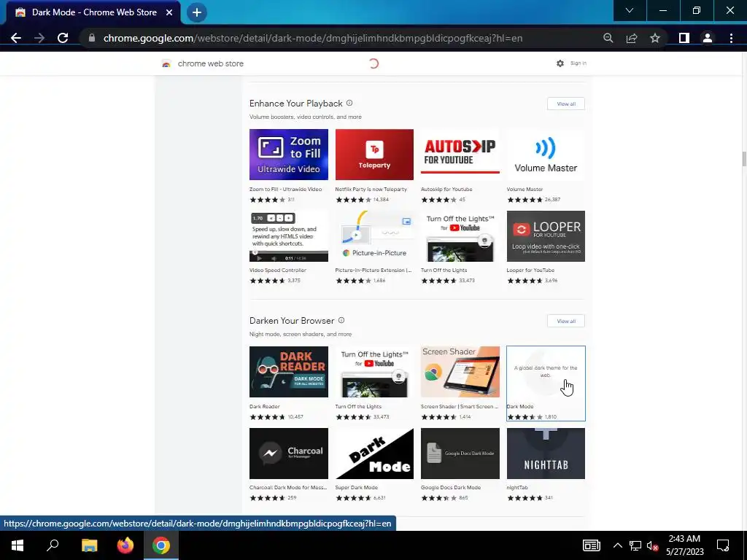Screen dimensions: 747x560
Task: Open Windows taskbar search
Action: (x=53, y=545)
